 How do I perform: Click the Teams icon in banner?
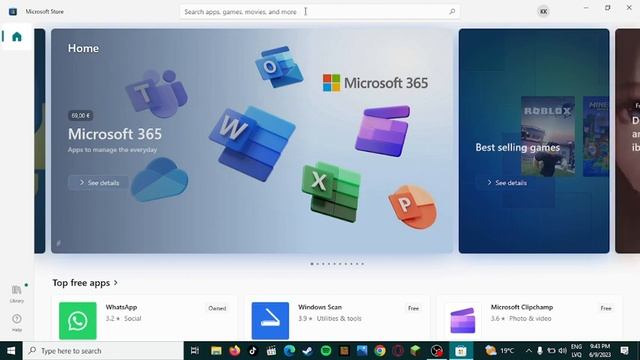tap(156, 93)
